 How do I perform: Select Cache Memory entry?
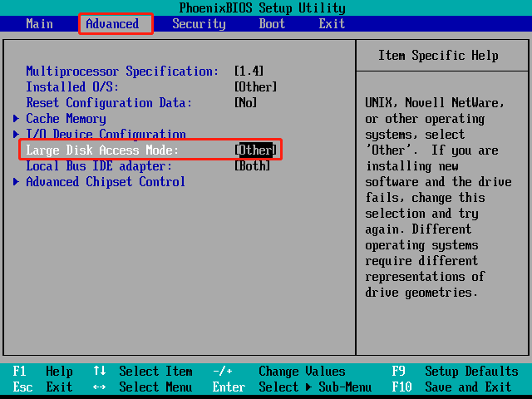(66, 119)
